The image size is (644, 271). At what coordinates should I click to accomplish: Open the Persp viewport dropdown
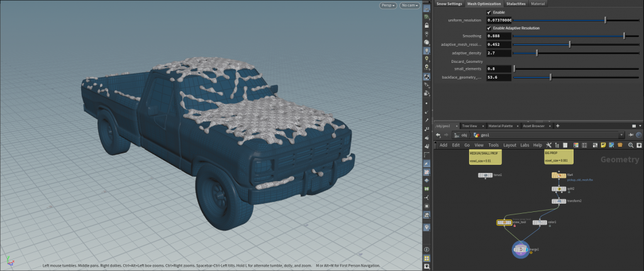click(387, 5)
